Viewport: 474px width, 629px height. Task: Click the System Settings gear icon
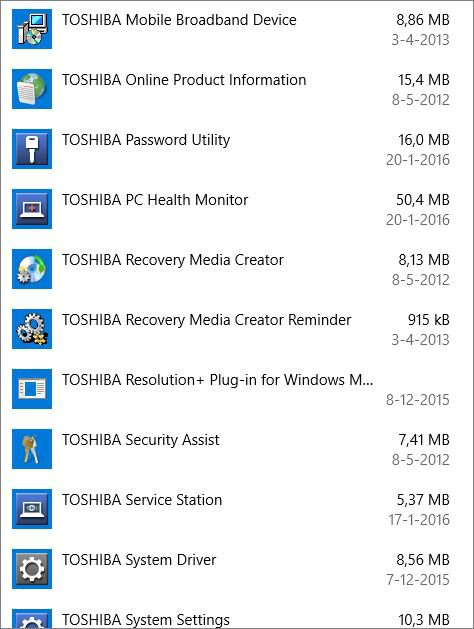[32, 619]
